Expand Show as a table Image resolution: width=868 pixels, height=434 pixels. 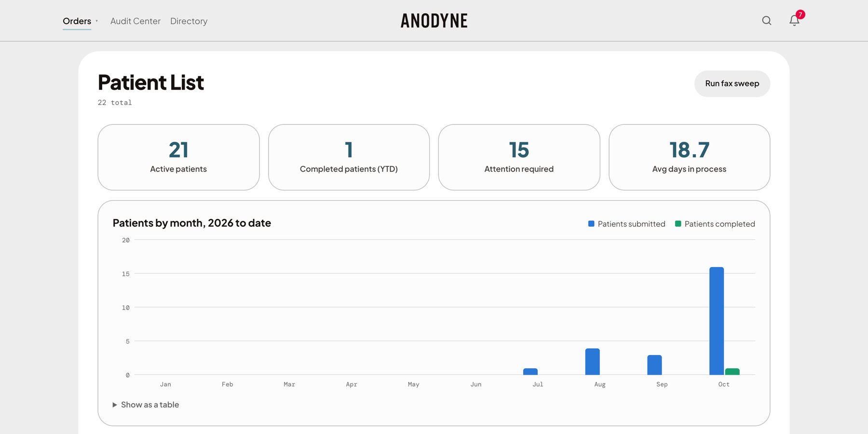146,405
